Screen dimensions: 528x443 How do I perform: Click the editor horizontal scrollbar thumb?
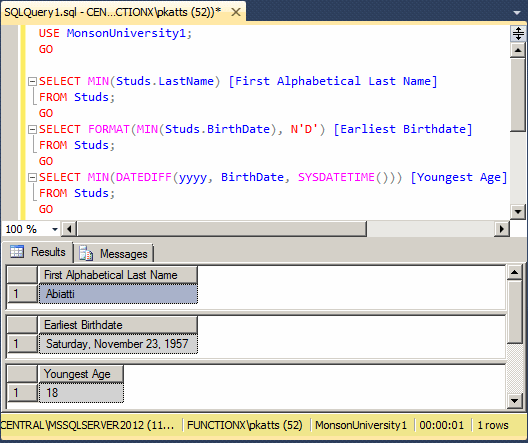(x=222, y=229)
